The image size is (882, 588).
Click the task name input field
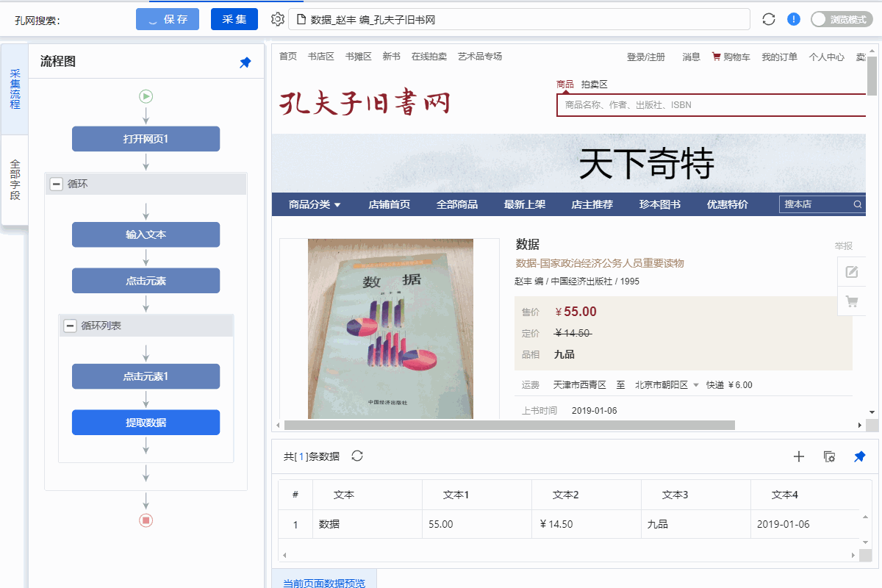[x=519, y=19]
